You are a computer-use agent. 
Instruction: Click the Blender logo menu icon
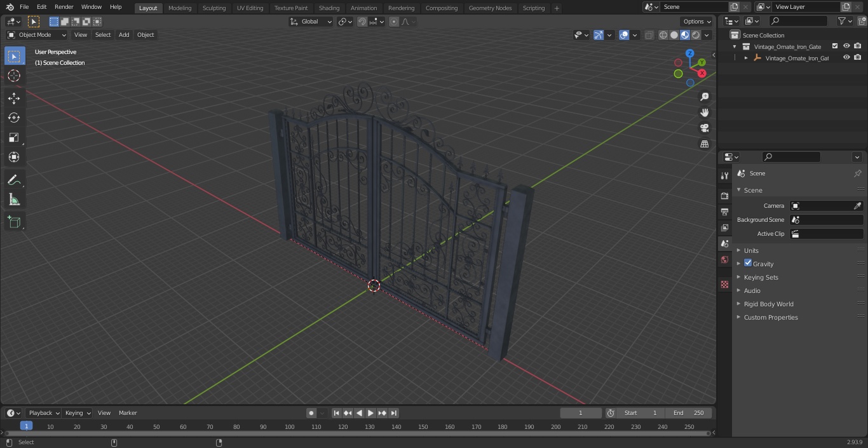pyautogui.click(x=10, y=7)
